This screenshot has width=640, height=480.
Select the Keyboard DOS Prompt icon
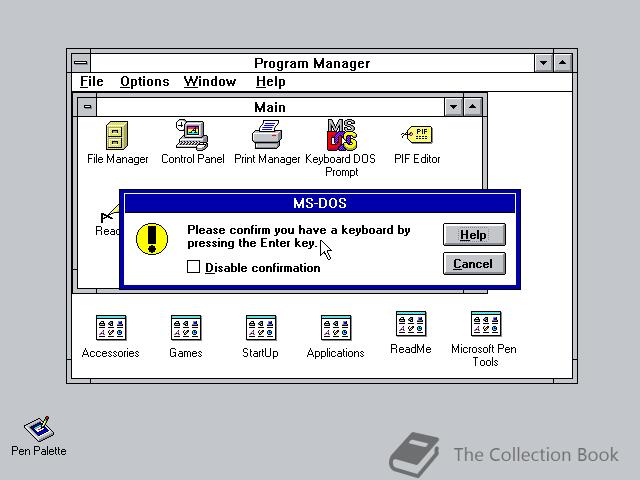coord(342,135)
